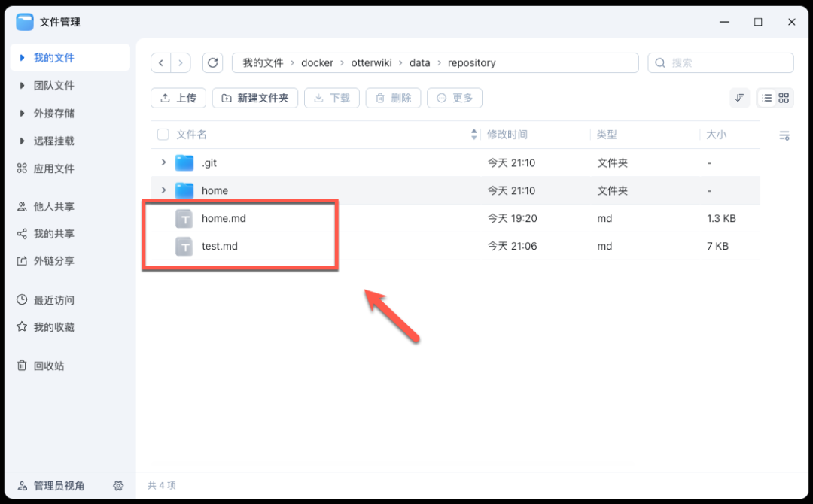Screen dimensions: 813x504
Task: Click the 大小 column header
Action: pos(716,135)
